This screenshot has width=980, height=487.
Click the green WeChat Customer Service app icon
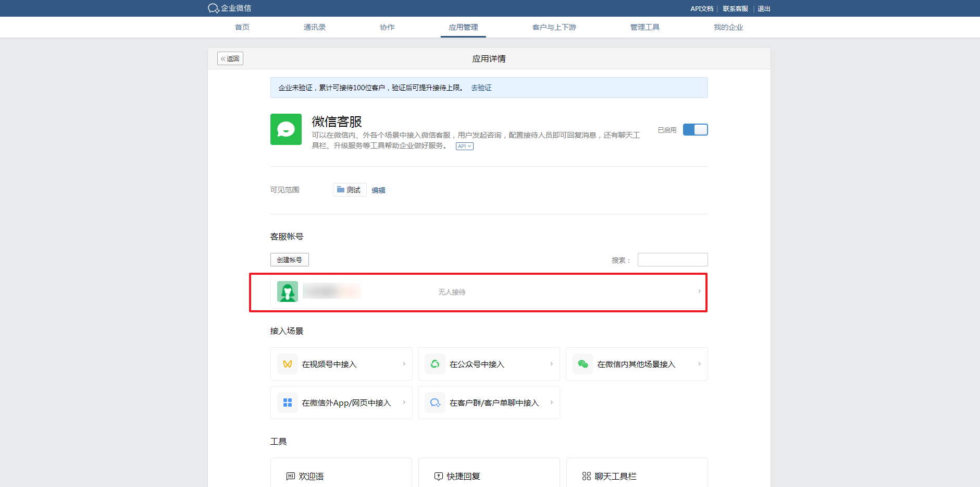click(286, 129)
